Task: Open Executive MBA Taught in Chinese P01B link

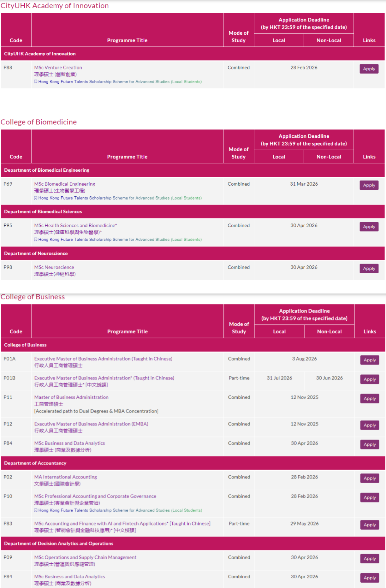Action: tap(104, 378)
